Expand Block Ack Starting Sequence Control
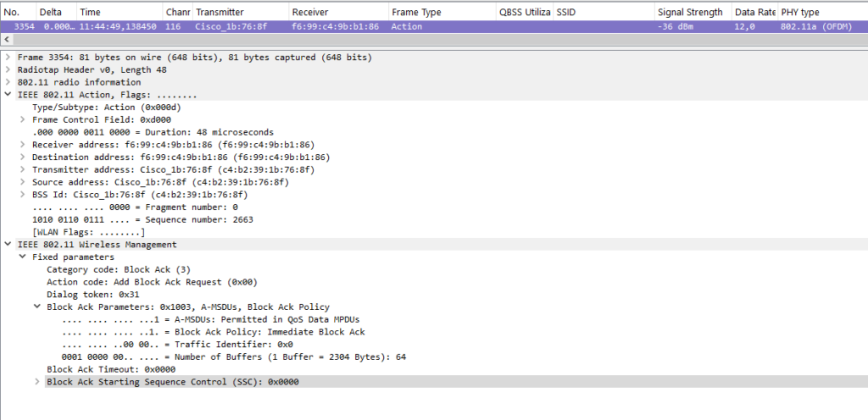 tap(36, 381)
